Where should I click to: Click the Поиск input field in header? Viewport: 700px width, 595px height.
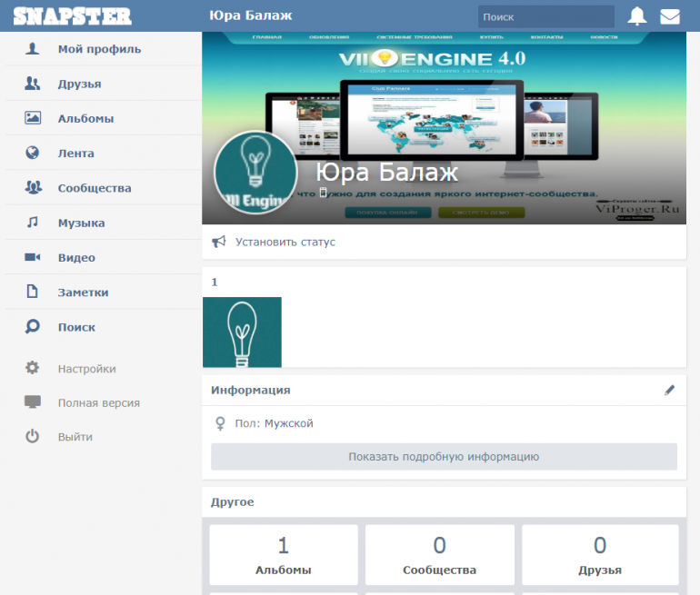click(545, 17)
